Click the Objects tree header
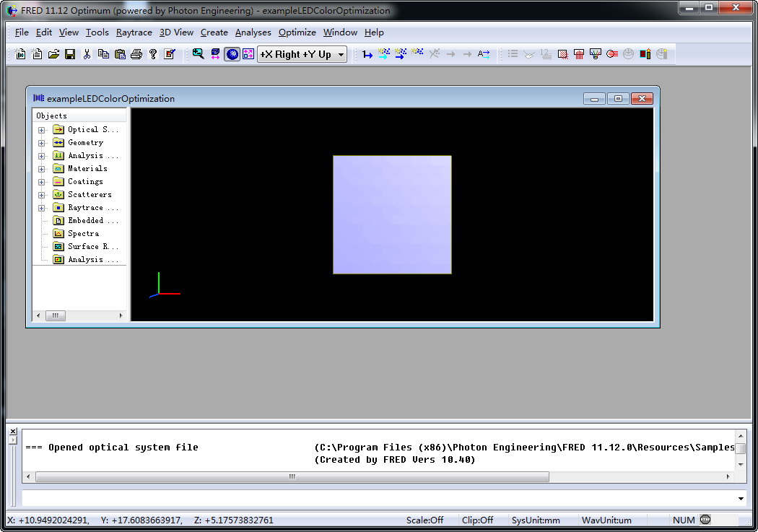This screenshot has width=758, height=532. coord(79,115)
